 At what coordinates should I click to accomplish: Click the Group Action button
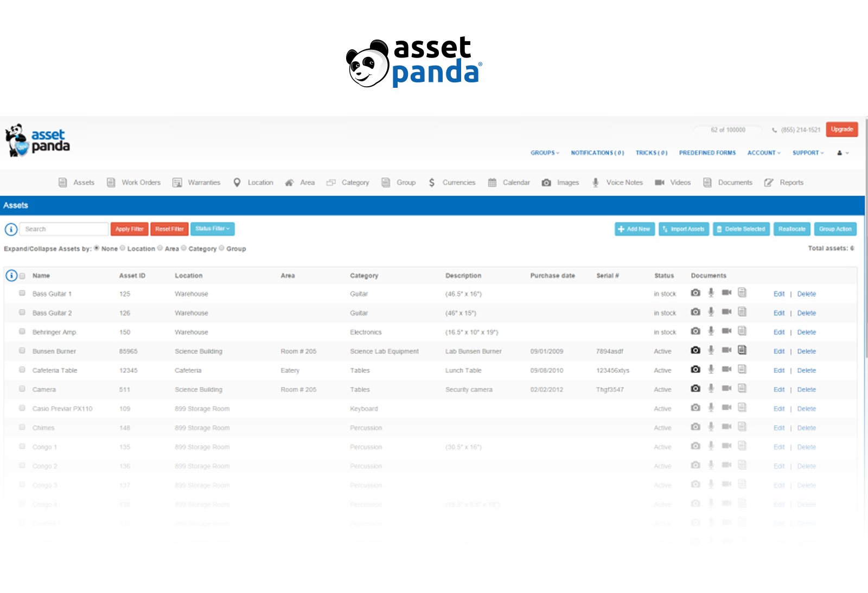(835, 229)
